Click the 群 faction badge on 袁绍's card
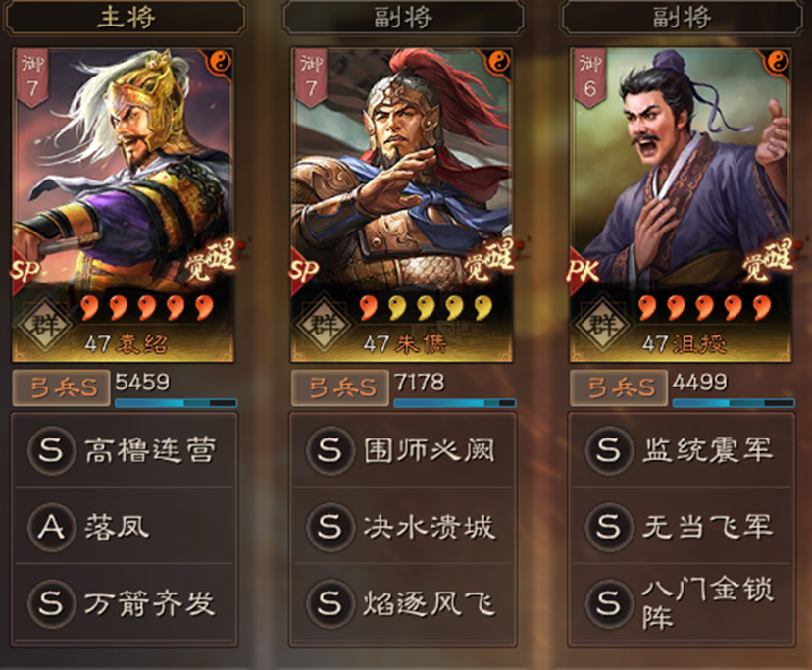812x670 pixels. click(45, 325)
